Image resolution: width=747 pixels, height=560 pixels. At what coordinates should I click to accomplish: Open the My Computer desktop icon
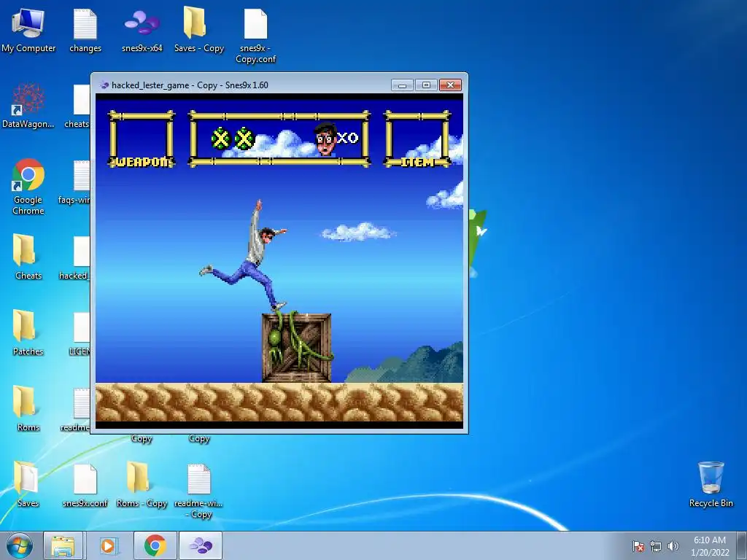tap(28, 29)
